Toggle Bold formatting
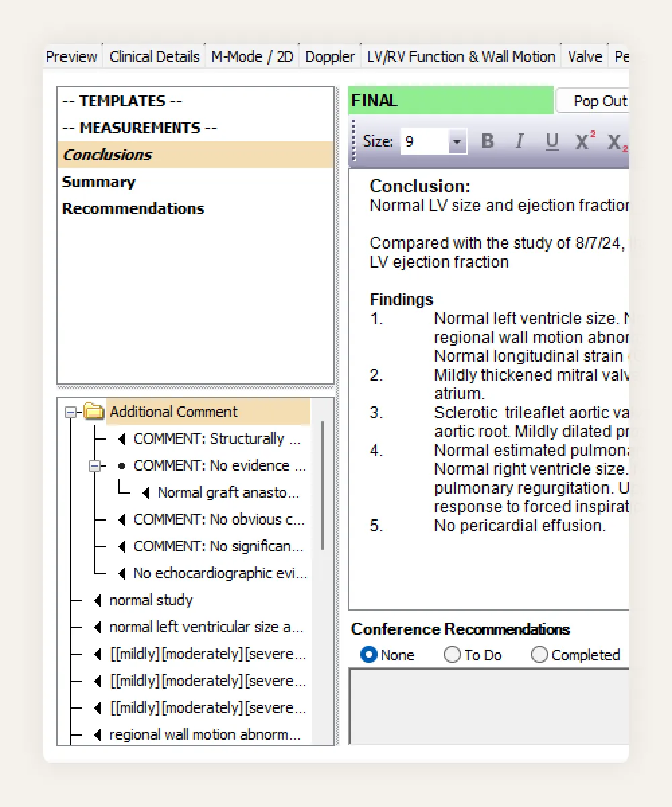 pos(488,141)
